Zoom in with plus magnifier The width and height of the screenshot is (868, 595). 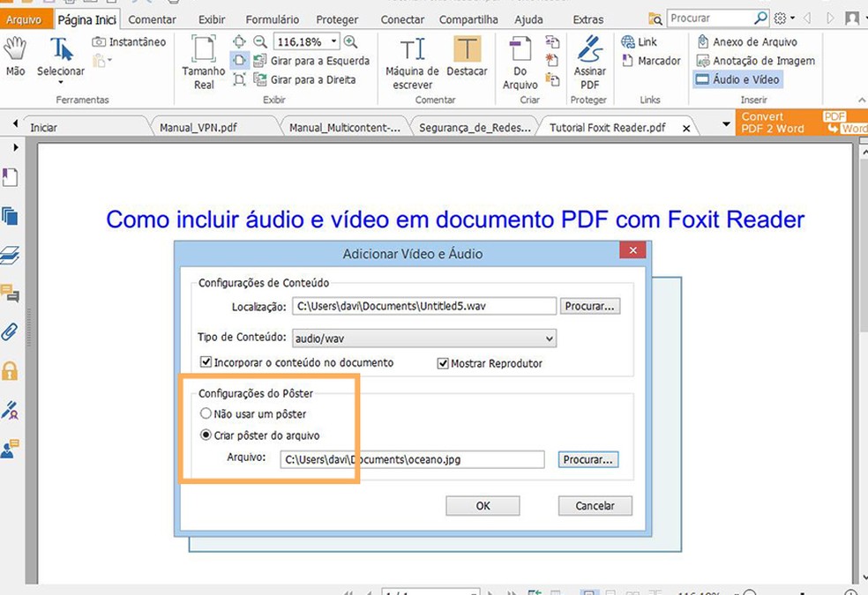[x=350, y=42]
